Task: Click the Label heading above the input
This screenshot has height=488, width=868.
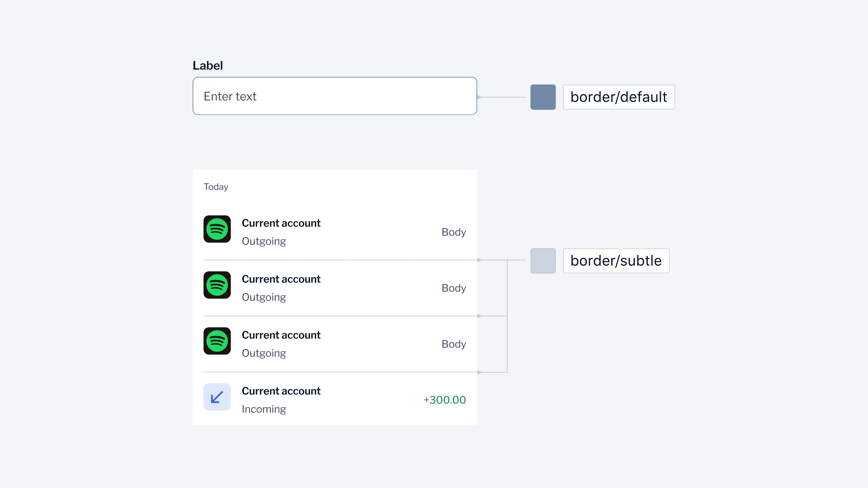Action: (x=208, y=65)
